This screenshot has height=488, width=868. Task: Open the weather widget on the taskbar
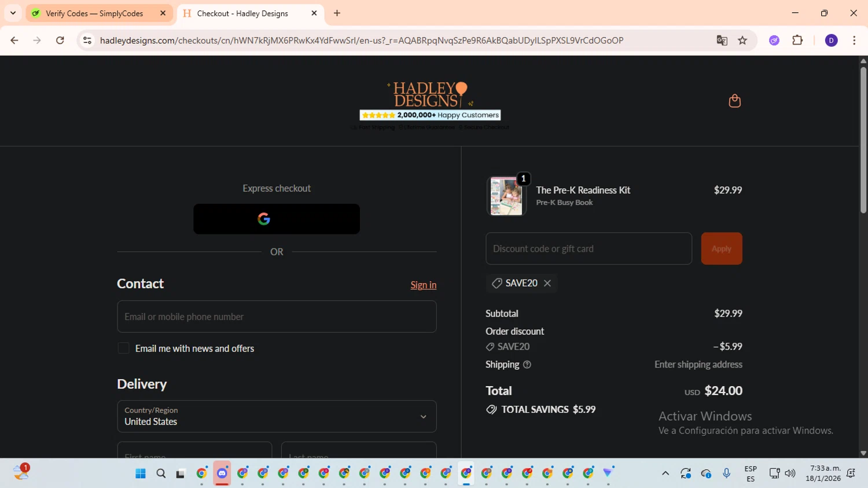(21, 472)
